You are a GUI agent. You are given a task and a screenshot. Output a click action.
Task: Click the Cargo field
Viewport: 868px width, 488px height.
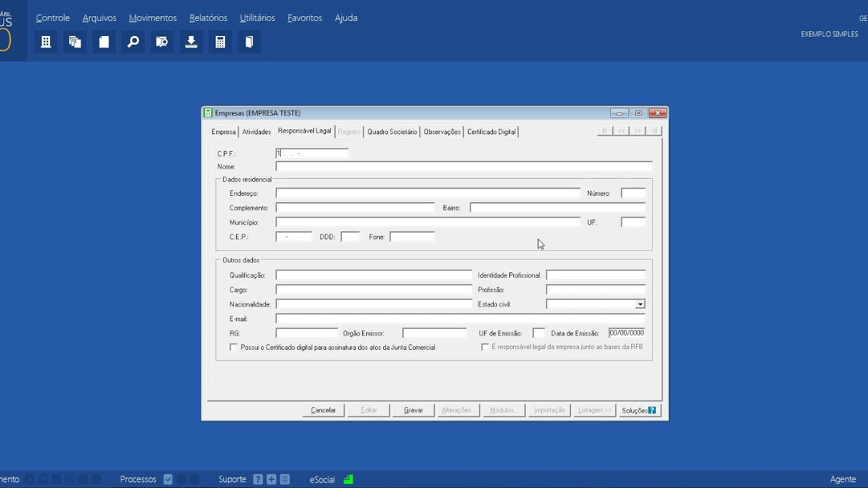(374, 290)
